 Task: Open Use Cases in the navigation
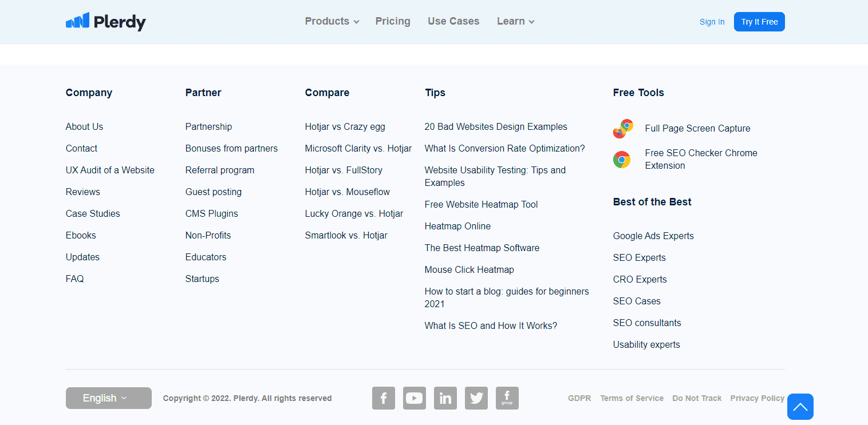[453, 21]
